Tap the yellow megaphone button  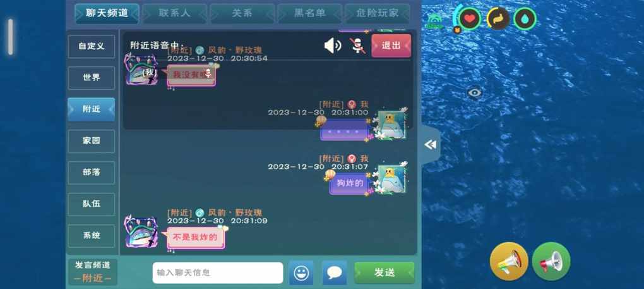tap(509, 261)
